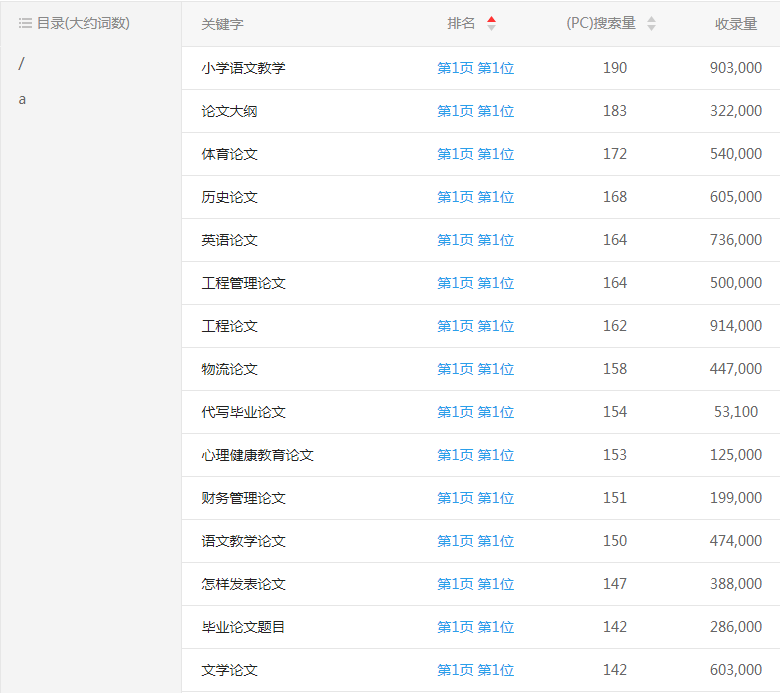Select the 'a' directory entry
The image size is (780, 693).
(23, 99)
